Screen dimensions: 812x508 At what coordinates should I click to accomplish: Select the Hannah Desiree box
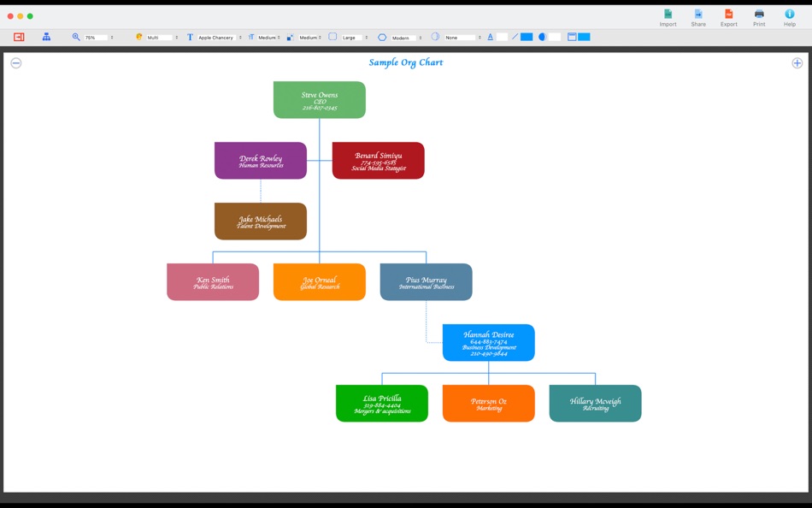click(x=489, y=343)
